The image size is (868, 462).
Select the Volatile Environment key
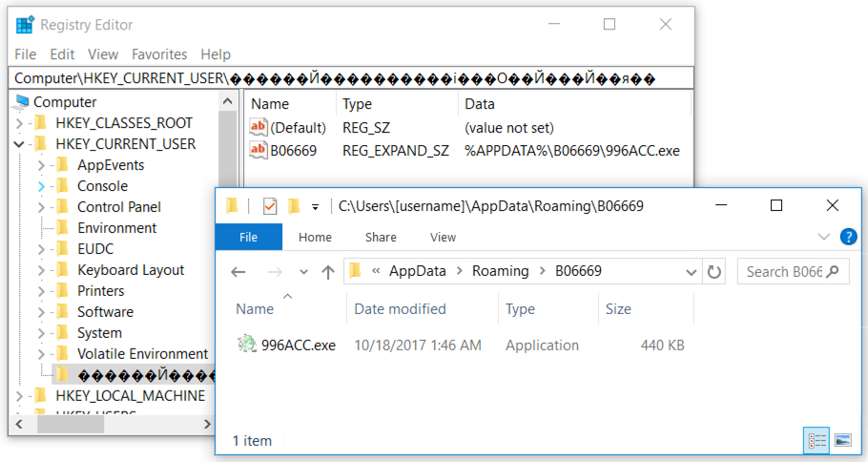click(x=143, y=354)
